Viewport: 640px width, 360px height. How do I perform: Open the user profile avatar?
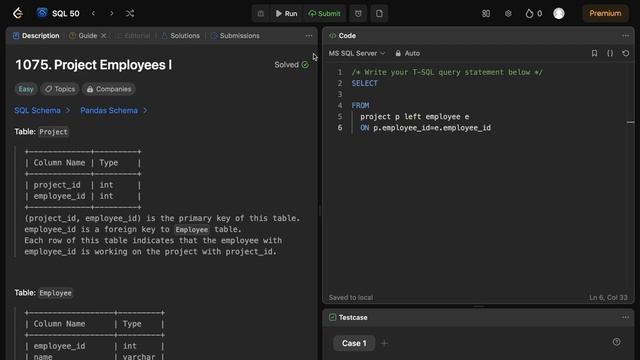[x=559, y=13]
